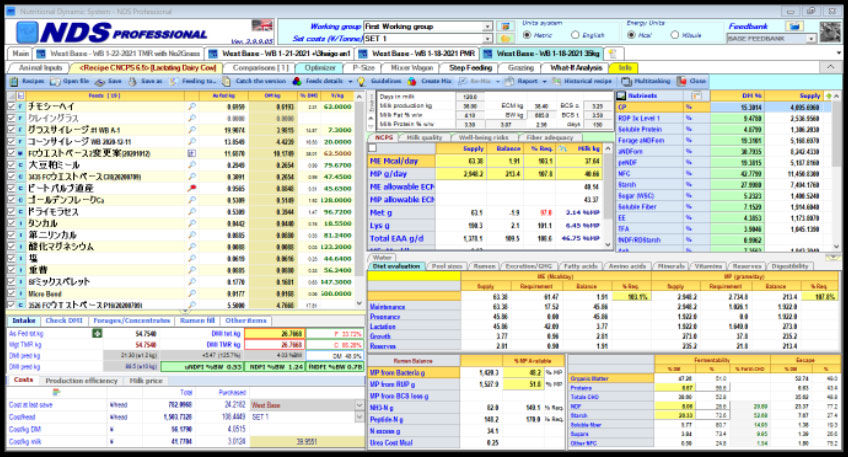Click the ME Mcal/day row label
Image resolution: width=848 pixels, height=457 pixels.
[x=401, y=161]
